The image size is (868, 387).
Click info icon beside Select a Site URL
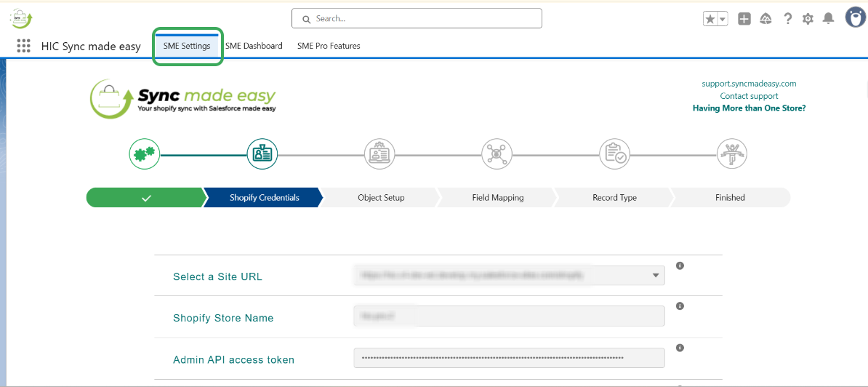click(x=680, y=266)
